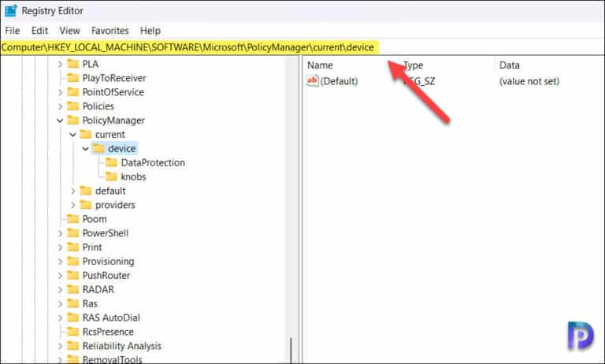Click the RADAR folder icon
The height and width of the screenshot is (364, 605).
coord(73,289)
